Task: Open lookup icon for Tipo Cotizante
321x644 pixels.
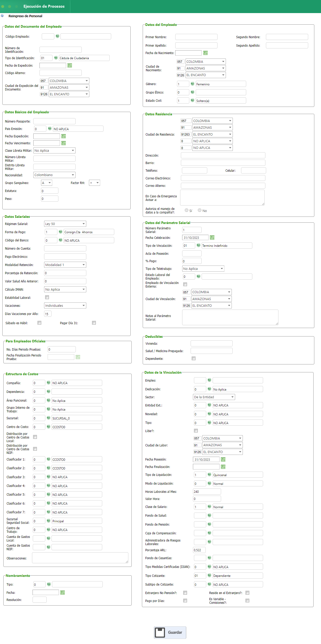Action: 209,575
